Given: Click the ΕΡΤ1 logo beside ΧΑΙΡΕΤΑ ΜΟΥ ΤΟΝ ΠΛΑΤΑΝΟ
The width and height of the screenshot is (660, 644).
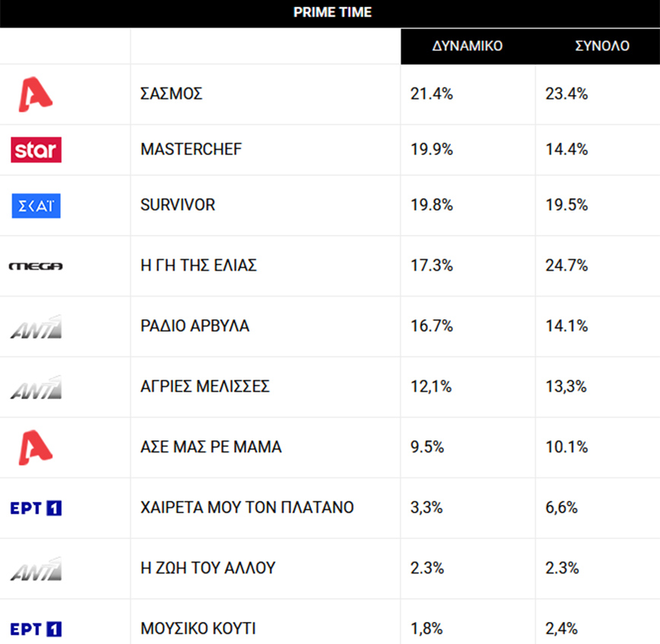Looking at the screenshot, I should (x=36, y=508).
